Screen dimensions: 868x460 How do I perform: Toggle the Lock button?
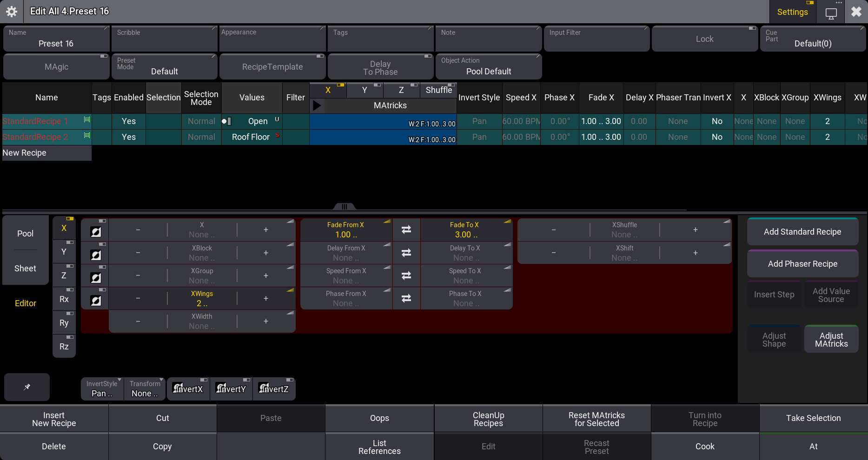point(705,39)
